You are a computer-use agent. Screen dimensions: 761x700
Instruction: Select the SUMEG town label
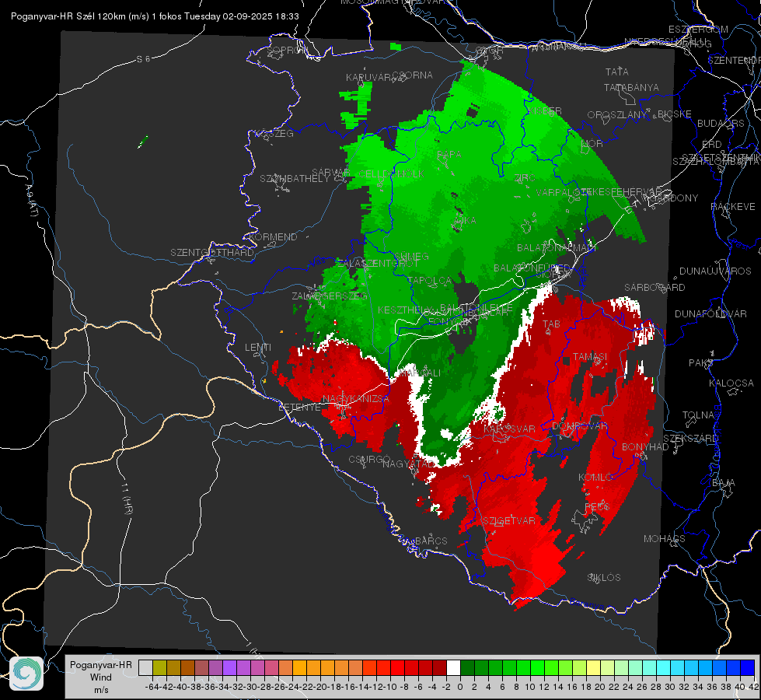(411, 257)
